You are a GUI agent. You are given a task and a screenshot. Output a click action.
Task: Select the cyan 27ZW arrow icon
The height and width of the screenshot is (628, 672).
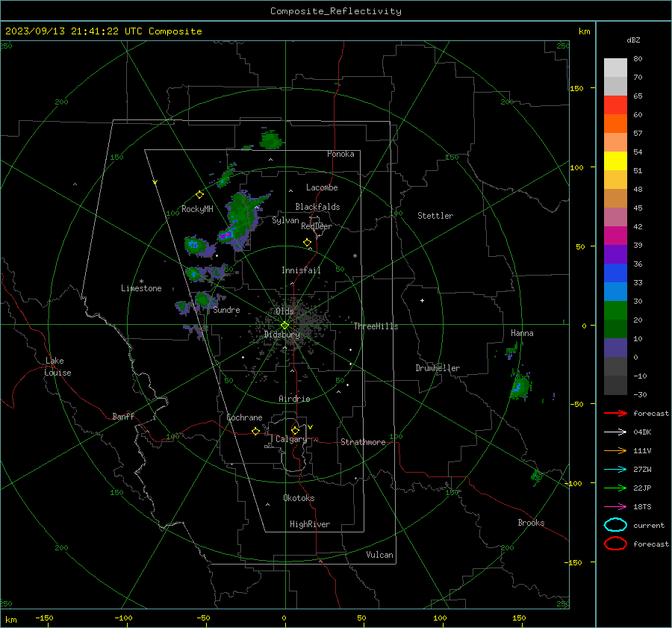coord(615,470)
